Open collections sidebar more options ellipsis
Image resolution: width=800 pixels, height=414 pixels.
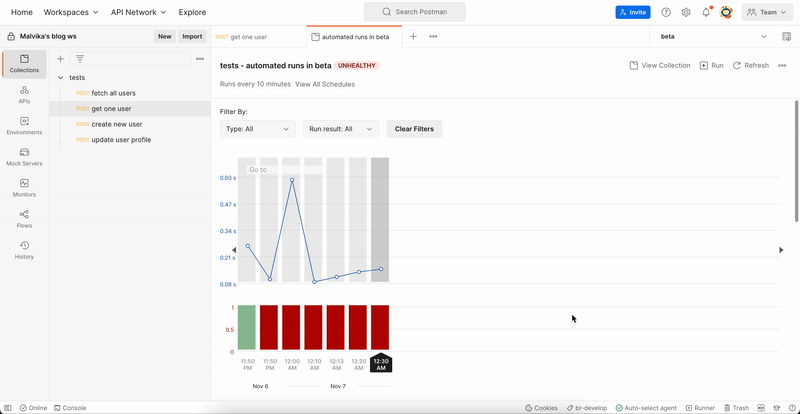(200, 59)
